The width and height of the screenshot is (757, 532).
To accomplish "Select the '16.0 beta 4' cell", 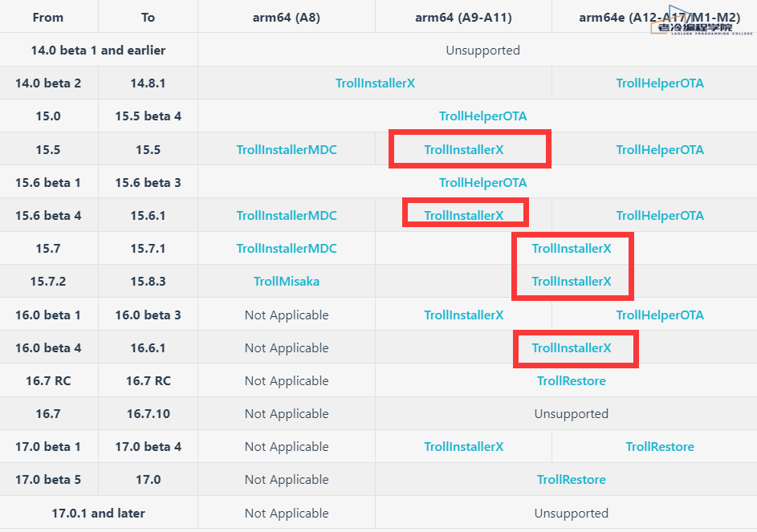I will (48, 347).
